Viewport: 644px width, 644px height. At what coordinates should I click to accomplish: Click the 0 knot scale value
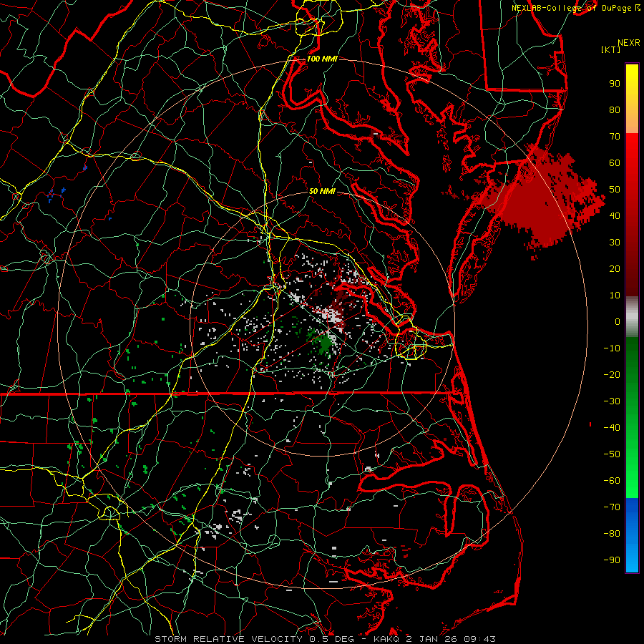pyautogui.click(x=618, y=322)
